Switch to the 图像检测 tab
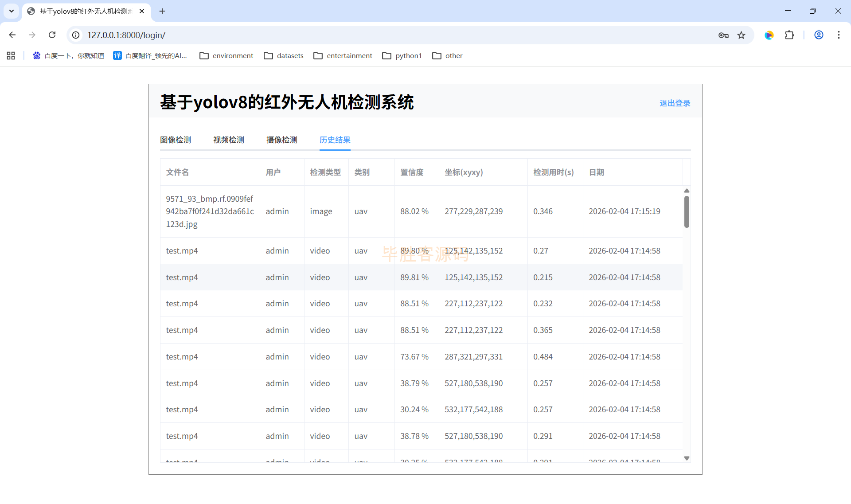Screen dimensions: 851x504 pos(176,140)
